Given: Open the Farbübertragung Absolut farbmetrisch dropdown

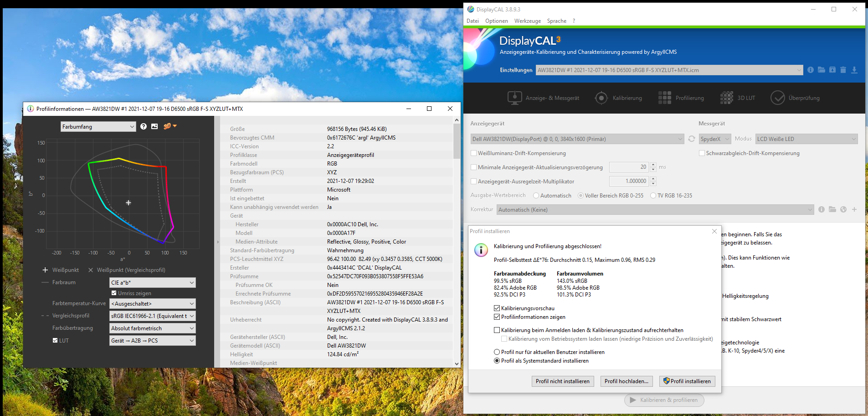Looking at the screenshot, I should [x=152, y=328].
